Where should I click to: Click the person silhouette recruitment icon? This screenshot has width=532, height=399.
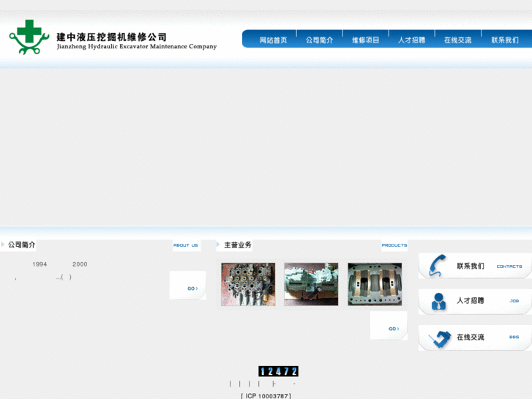click(x=438, y=301)
